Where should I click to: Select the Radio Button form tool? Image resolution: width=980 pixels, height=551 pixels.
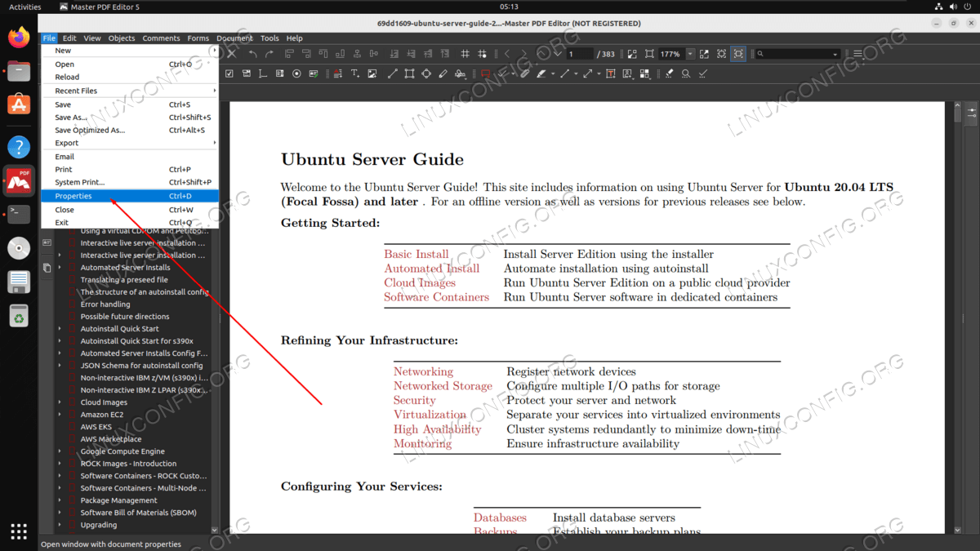(x=296, y=73)
